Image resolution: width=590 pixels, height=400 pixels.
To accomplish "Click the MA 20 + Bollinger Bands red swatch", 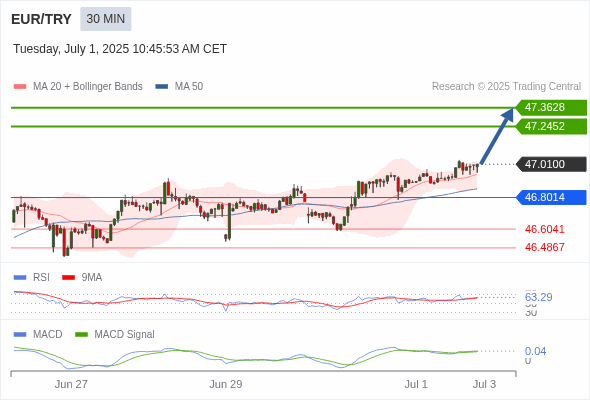I will [x=20, y=87].
